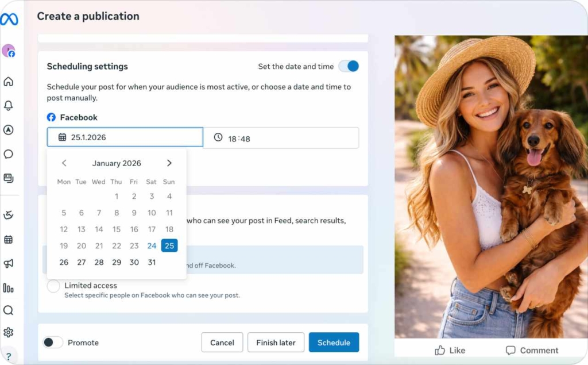
Task: Open Search from the magnifier icon
Action: pyautogui.click(x=9, y=310)
